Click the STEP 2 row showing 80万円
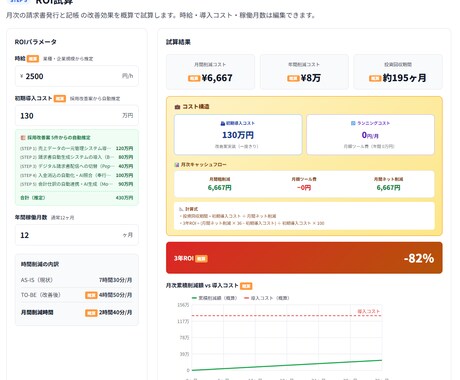The height and width of the screenshot is (380, 460). pos(76,157)
